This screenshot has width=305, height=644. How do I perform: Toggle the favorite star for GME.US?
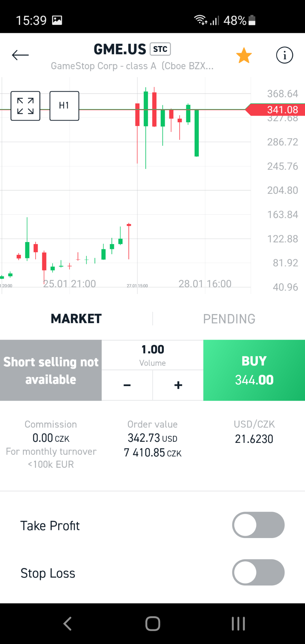pos(244,55)
